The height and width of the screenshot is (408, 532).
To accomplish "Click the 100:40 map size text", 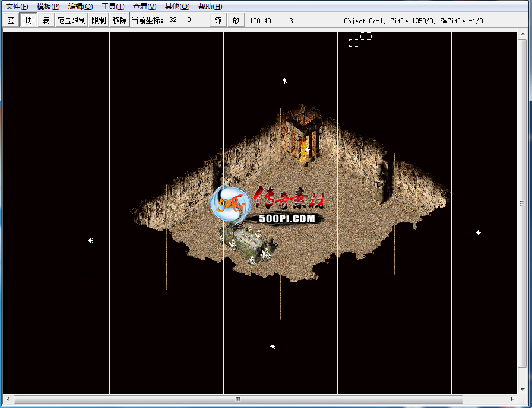I will tap(260, 21).
